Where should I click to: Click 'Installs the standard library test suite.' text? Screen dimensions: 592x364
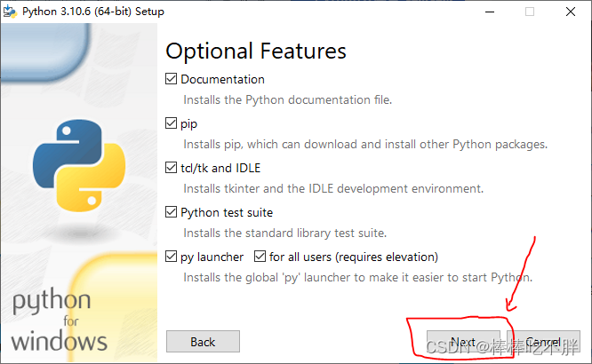tap(285, 233)
